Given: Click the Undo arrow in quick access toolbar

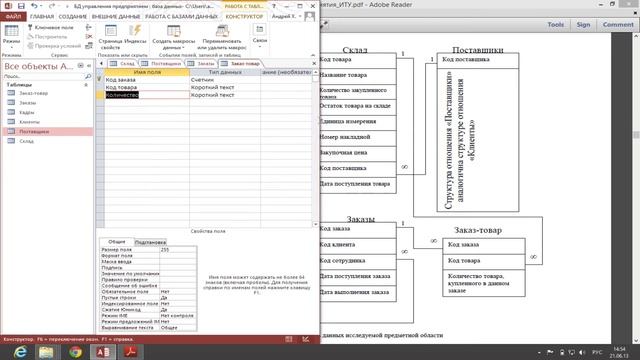Looking at the screenshot, I should click(34, 6).
